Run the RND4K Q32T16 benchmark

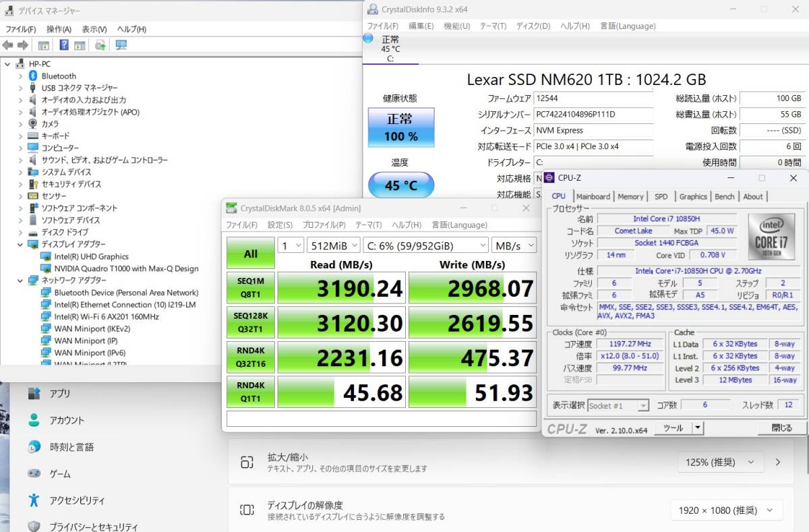point(251,357)
